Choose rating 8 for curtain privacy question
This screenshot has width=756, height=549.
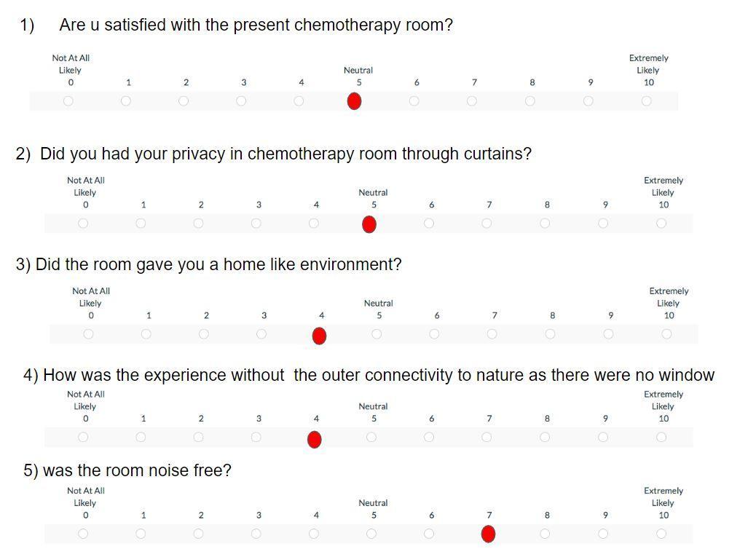tap(545, 224)
